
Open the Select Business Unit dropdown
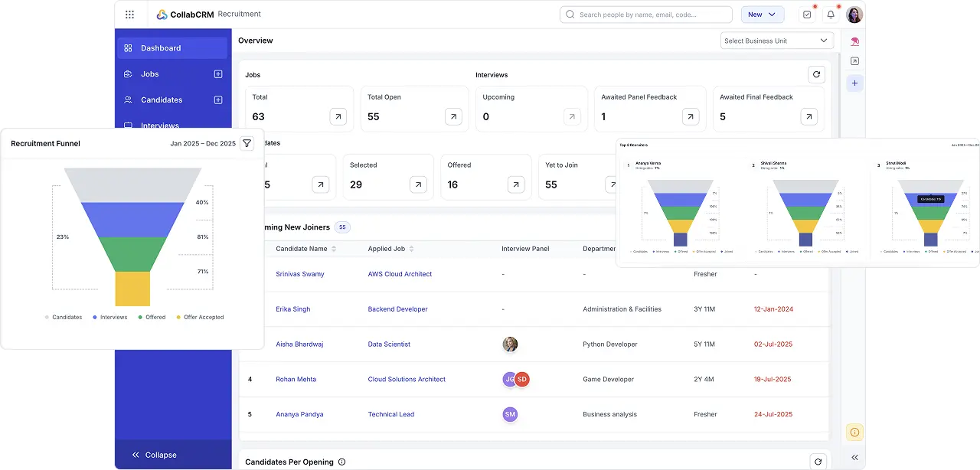tap(776, 40)
